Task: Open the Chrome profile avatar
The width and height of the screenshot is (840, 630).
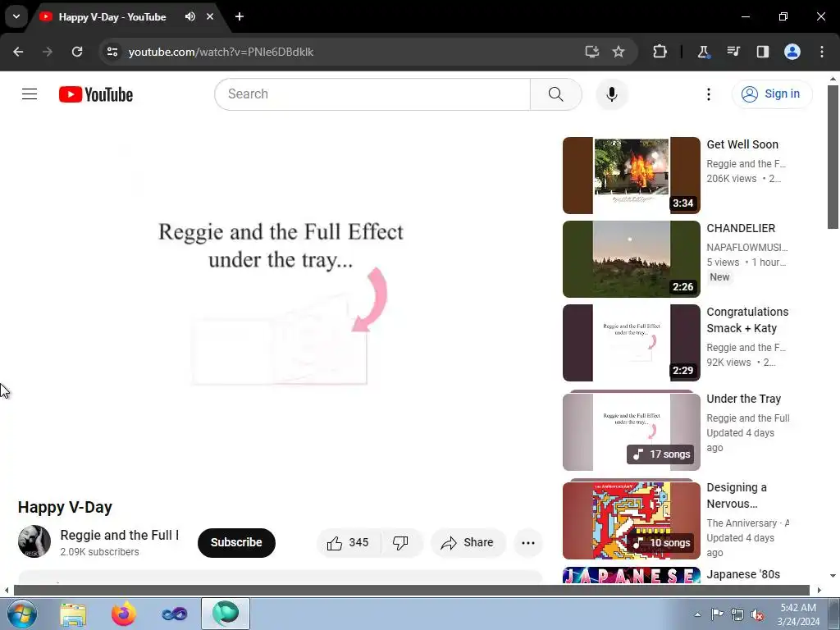Action: coord(792,52)
